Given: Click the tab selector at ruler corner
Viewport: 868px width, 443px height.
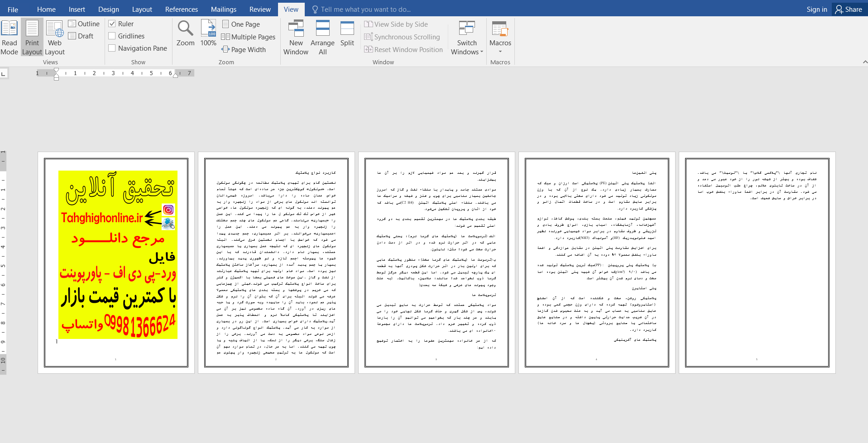Looking at the screenshot, I should [x=4, y=73].
